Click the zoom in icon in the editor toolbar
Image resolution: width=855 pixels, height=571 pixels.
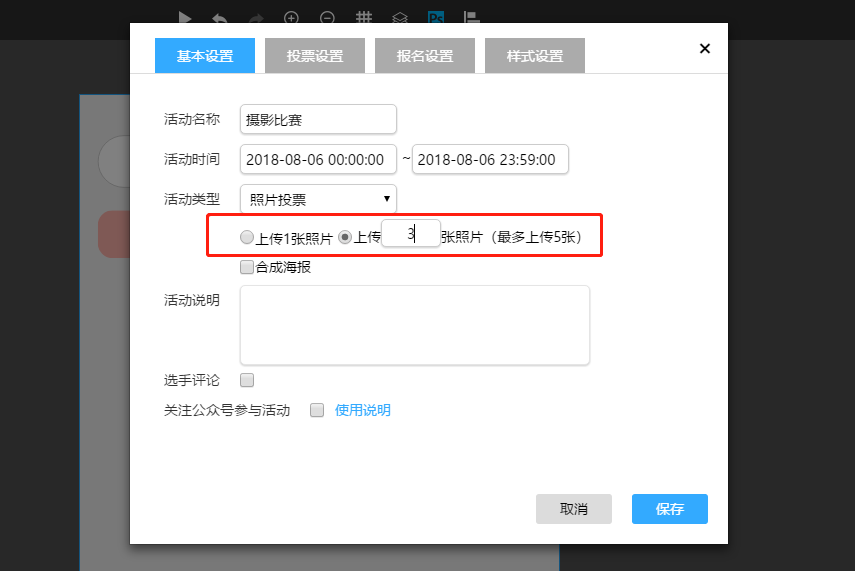pos(291,17)
